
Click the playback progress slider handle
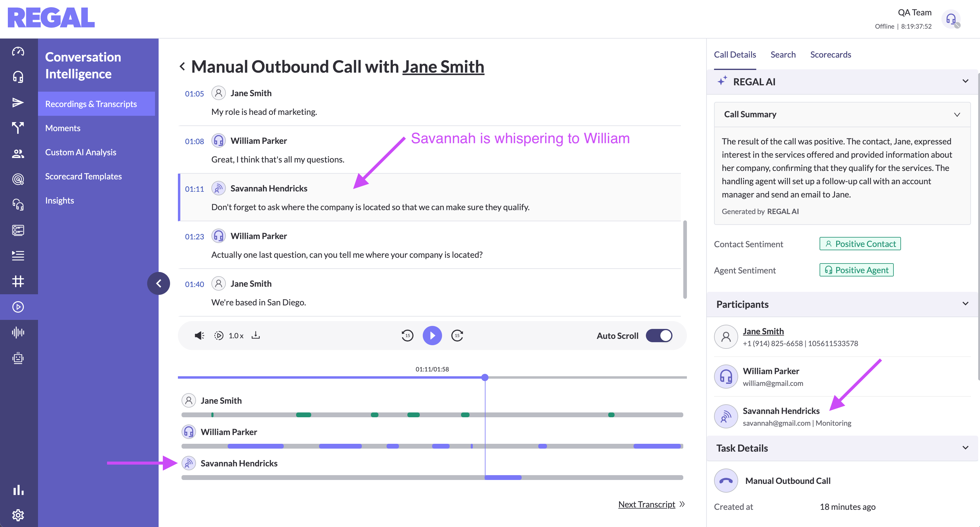point(485,377)
